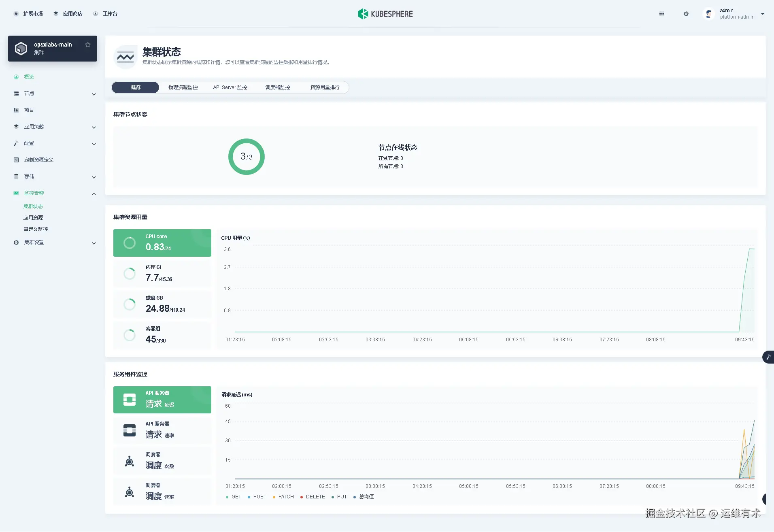This screenshot has height=532, width=774.
Task: Click the 节点 nodes icon
Action: point(16,93)
